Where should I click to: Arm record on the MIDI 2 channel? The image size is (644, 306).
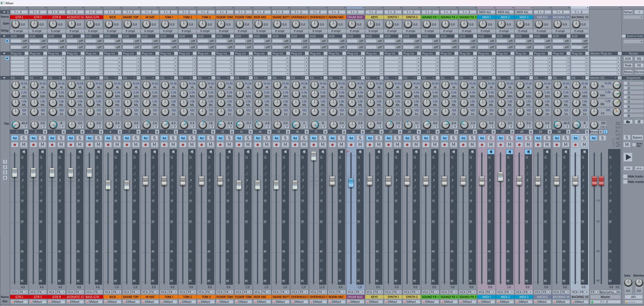[501, 145]
